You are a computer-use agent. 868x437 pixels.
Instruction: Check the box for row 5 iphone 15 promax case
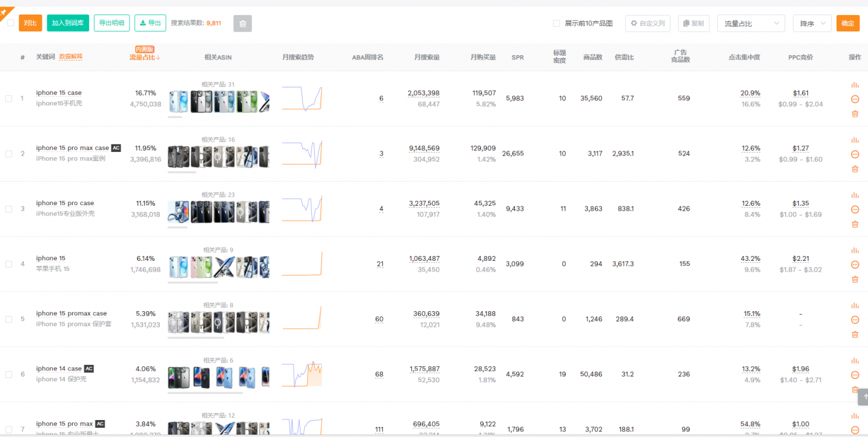pos(8,319)
